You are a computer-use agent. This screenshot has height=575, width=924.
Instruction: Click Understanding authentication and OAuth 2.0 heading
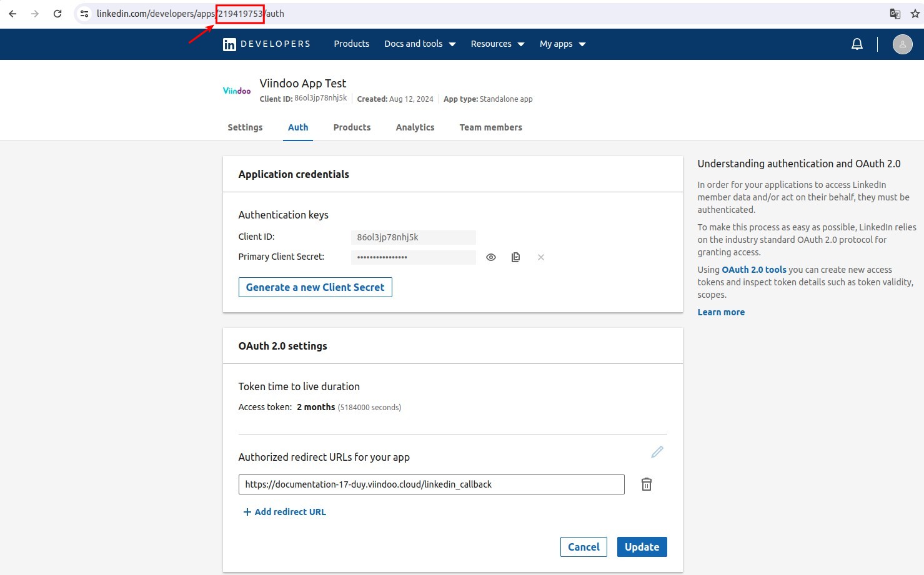click(x=799, y=164)
